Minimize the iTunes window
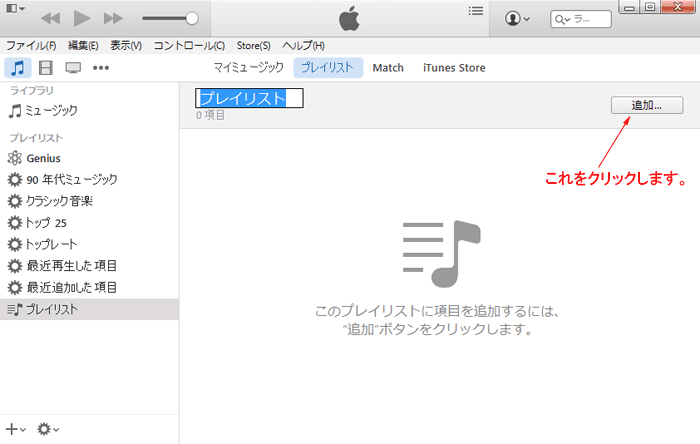700x444 pixels. 629,7
